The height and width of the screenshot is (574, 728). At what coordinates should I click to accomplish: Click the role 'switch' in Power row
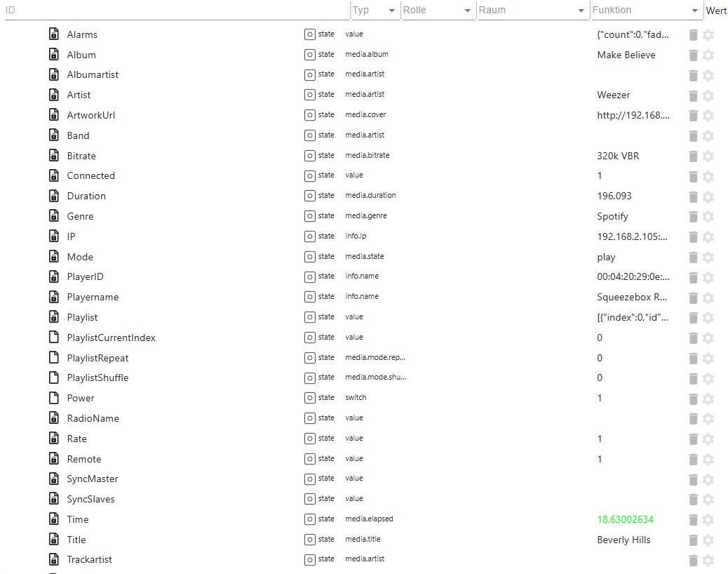tap(356, 398)
